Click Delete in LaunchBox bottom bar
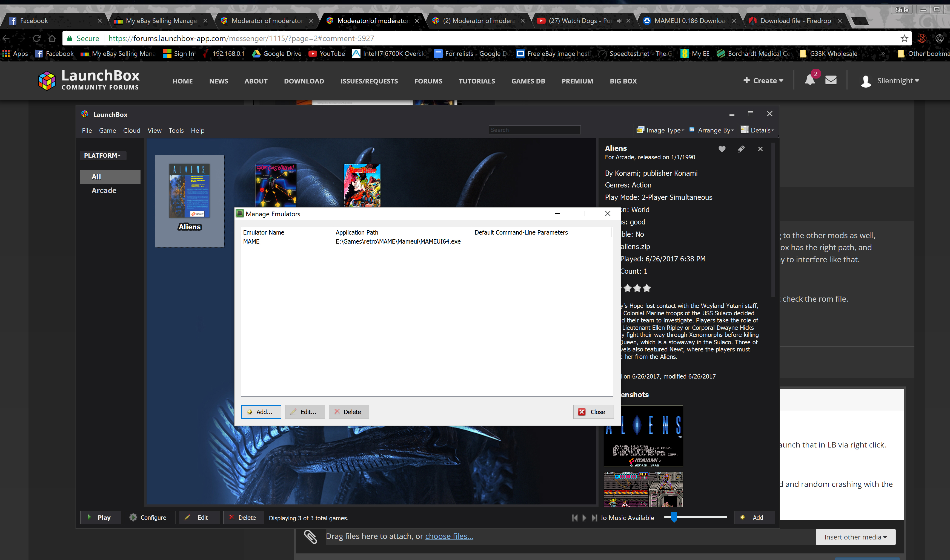The height and width of the screenshot is (560, 950). click(x=243, y=518)
